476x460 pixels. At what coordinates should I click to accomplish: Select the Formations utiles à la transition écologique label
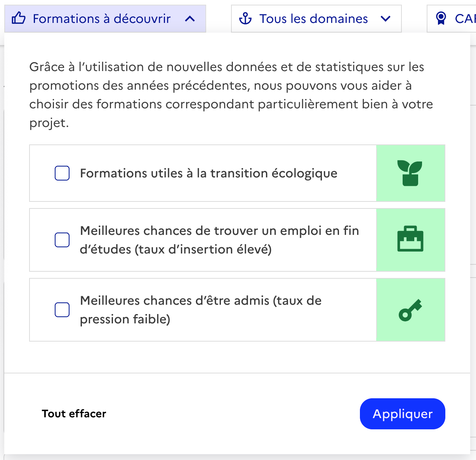208,173
